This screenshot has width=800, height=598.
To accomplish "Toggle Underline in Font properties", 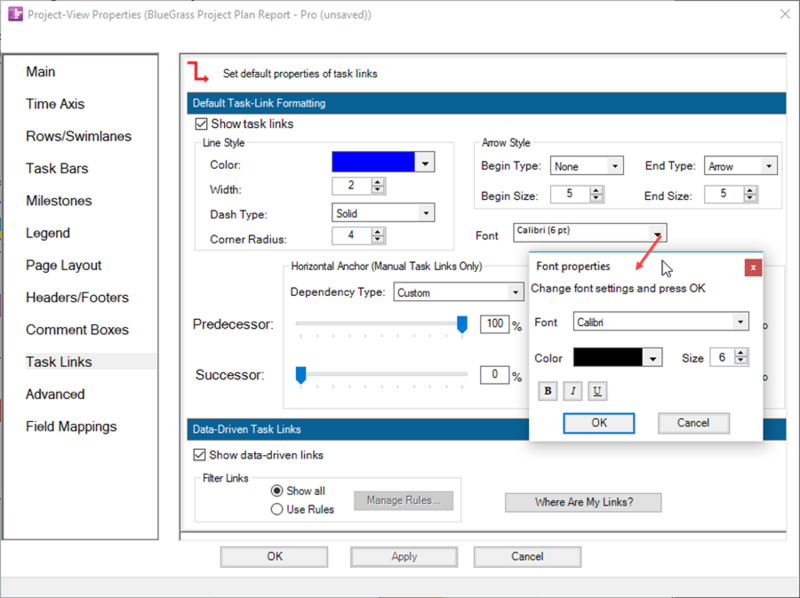I will coord(597,391).
